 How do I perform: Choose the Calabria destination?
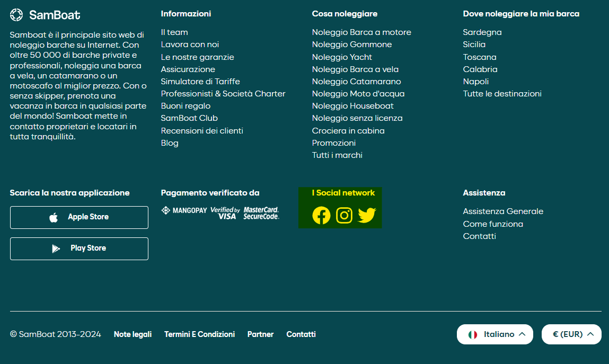[480, 69]
